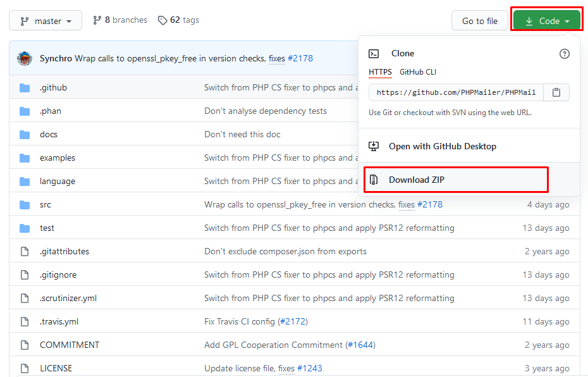Viewport: 588px width, 377px height.
Task: Click the language folder icon
Action: click(x=25, y=181)
